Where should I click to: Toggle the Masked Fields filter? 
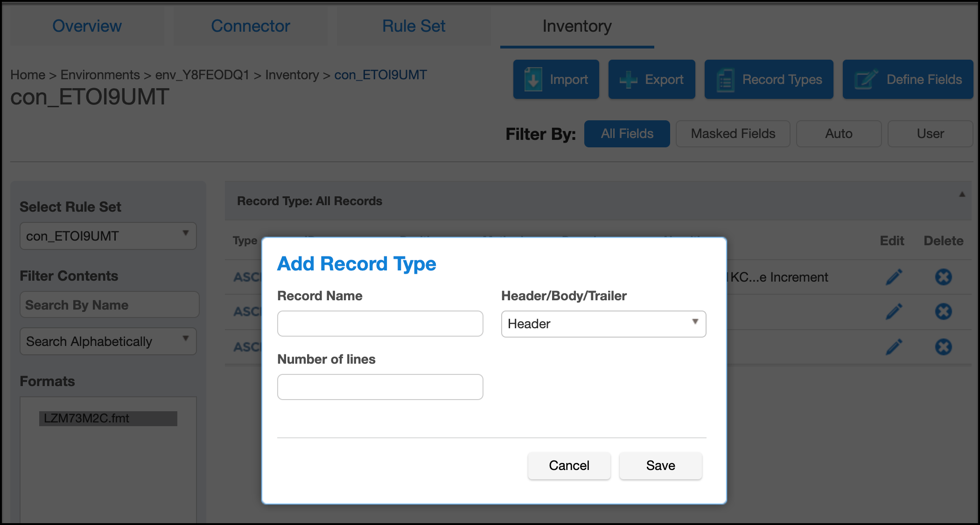tap(733, 134)
